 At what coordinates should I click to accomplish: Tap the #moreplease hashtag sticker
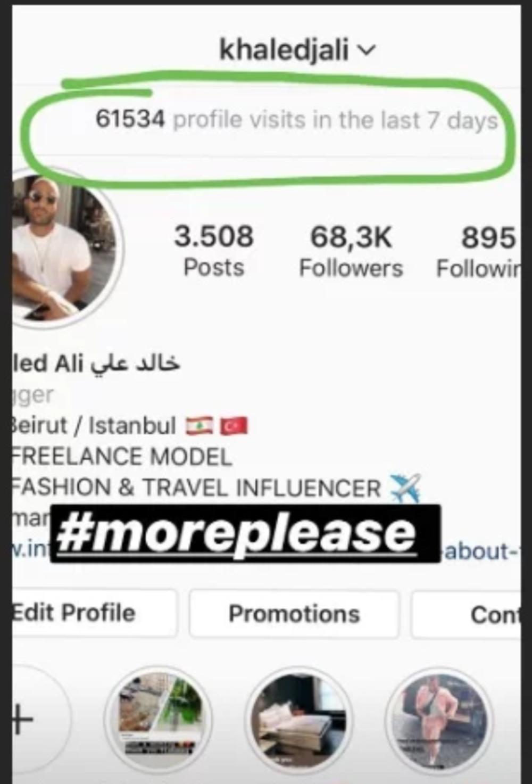coord(245,533)
